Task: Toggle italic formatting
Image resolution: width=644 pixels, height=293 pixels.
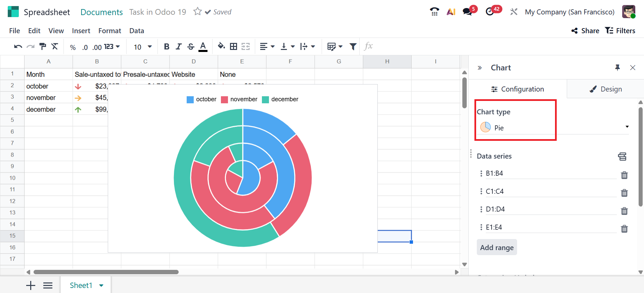Action: click(x=179, y=47)
